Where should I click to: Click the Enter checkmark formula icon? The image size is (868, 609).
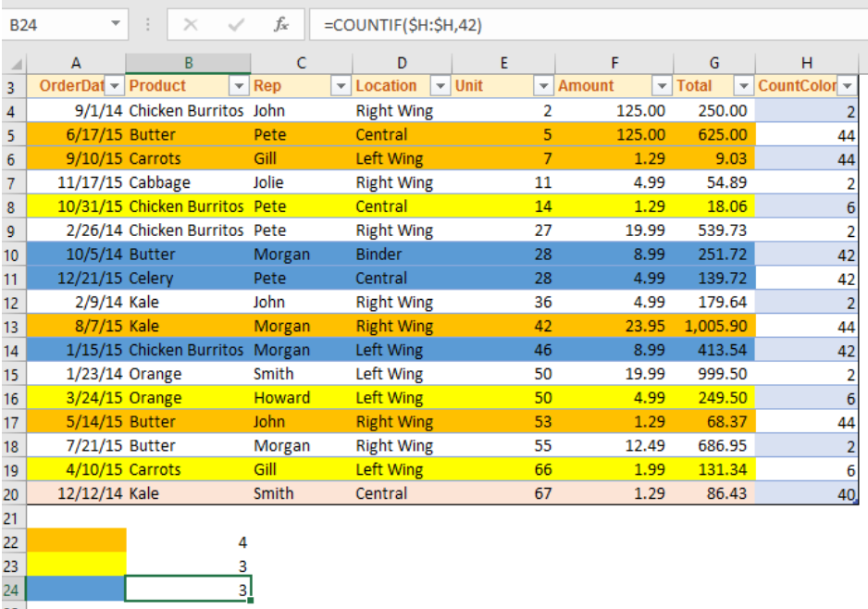(x=236, y=24)
